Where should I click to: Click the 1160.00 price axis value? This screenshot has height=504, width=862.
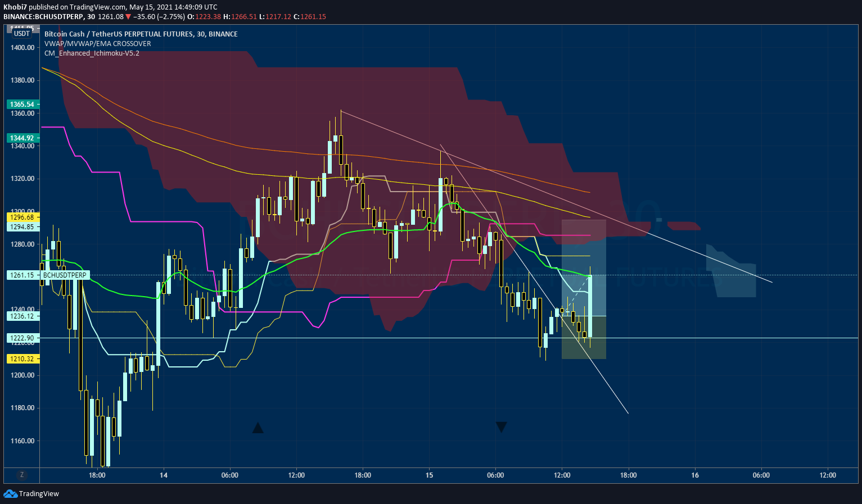[22, 441]
